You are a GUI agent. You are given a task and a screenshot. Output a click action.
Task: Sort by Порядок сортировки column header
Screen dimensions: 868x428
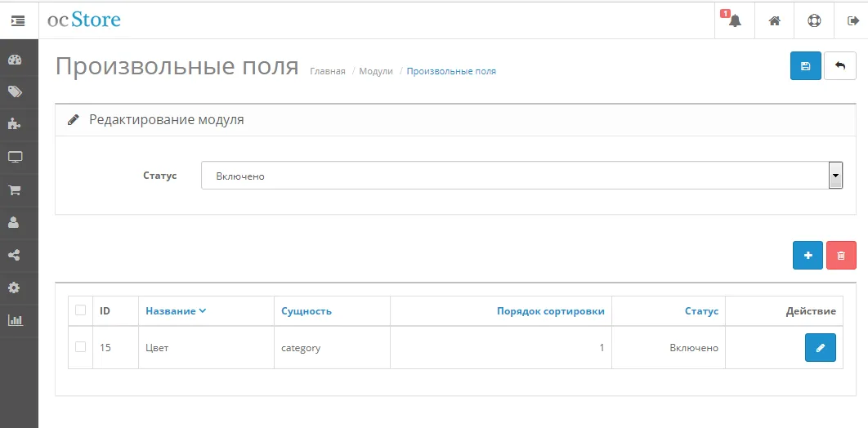(x=550, y=311)
